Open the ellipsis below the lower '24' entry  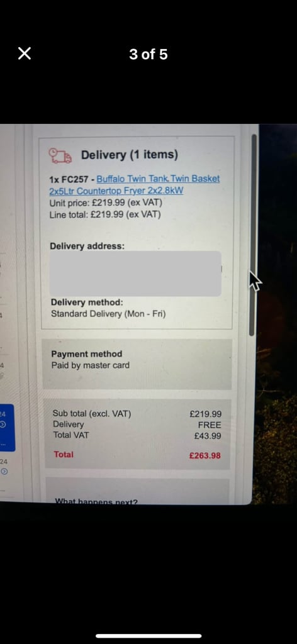pos(3,491)
